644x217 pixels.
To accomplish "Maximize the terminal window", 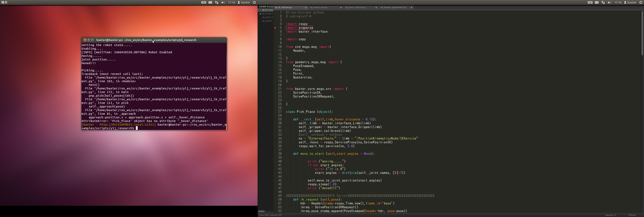I will tap(92, 40).
